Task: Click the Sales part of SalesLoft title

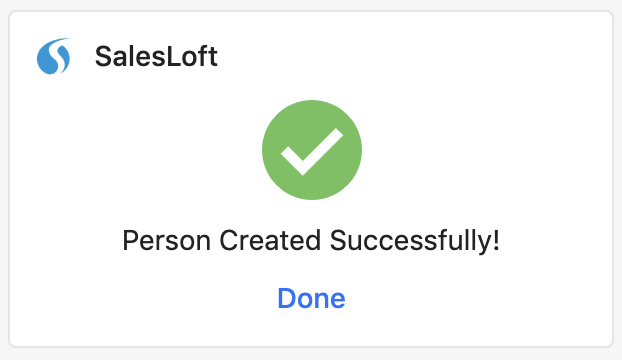Action: pos(130,56)
